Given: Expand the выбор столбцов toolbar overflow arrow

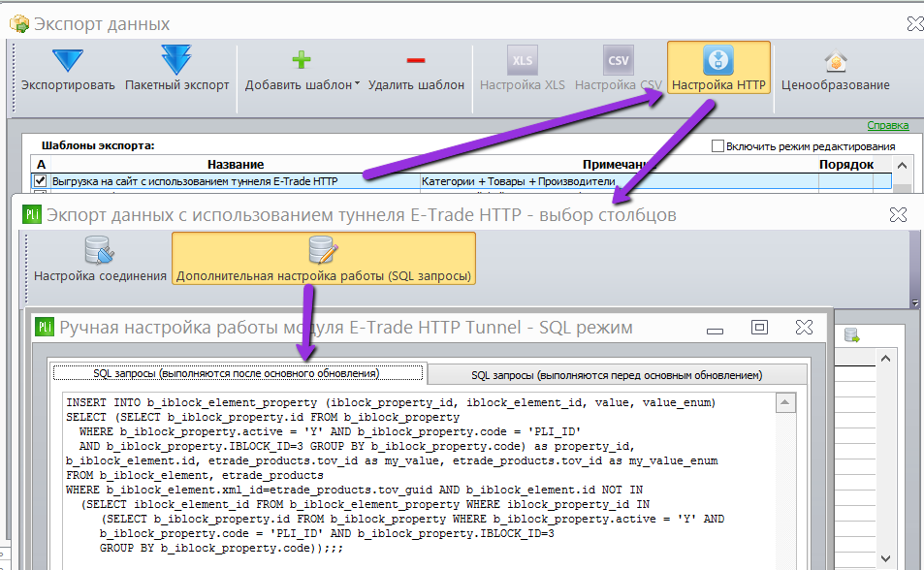Looking at the screenshot, I should (915, 303).
